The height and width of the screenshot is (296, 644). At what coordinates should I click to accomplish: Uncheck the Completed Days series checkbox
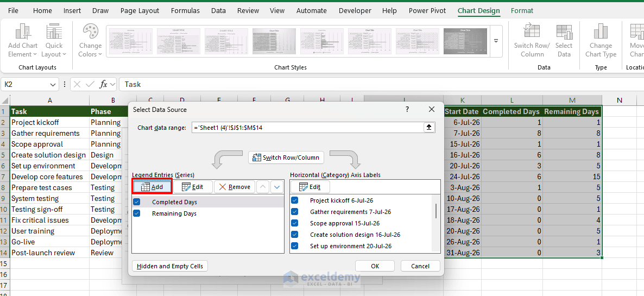click(137, 202)
